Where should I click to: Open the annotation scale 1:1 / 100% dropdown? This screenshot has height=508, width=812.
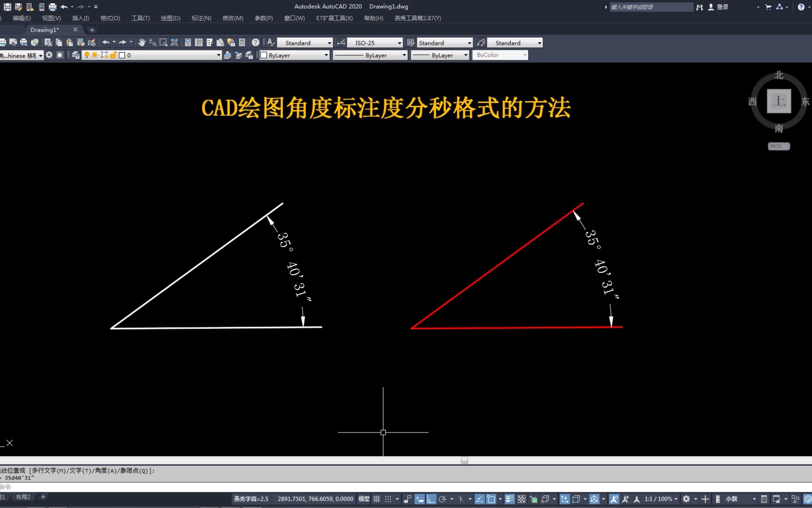[661, 499]
